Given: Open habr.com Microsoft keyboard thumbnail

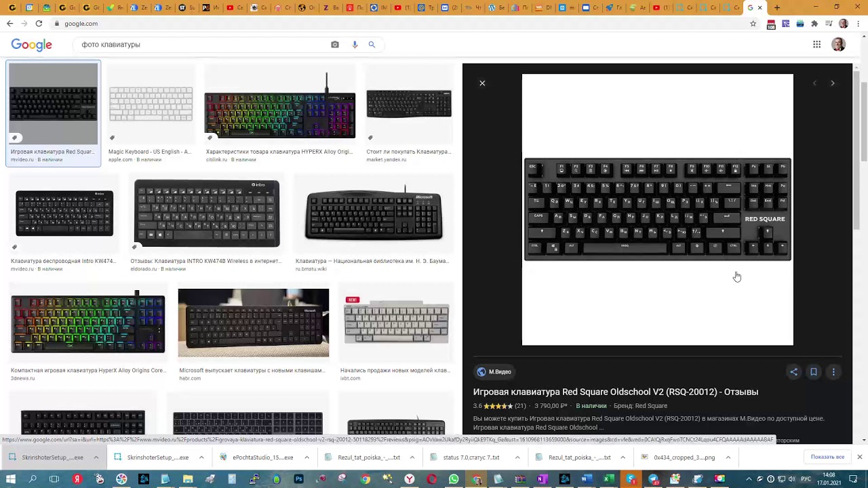Looking at the screenshot, I should pos(254,323).
